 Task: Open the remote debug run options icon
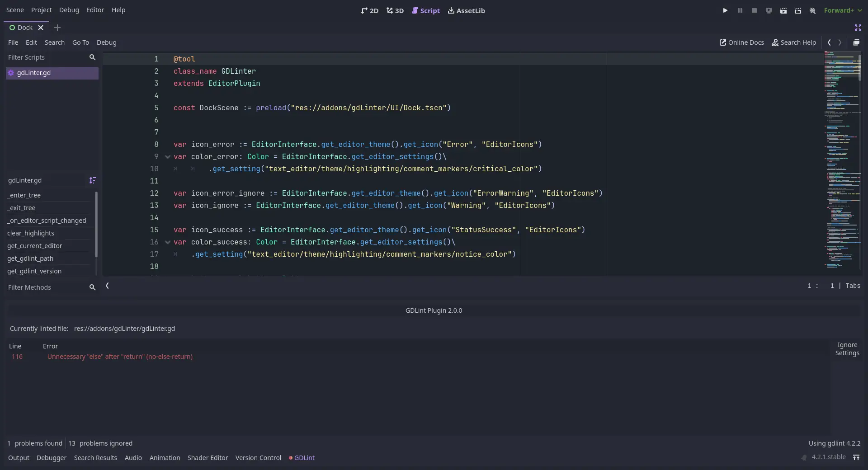click(x=769, y=10)
